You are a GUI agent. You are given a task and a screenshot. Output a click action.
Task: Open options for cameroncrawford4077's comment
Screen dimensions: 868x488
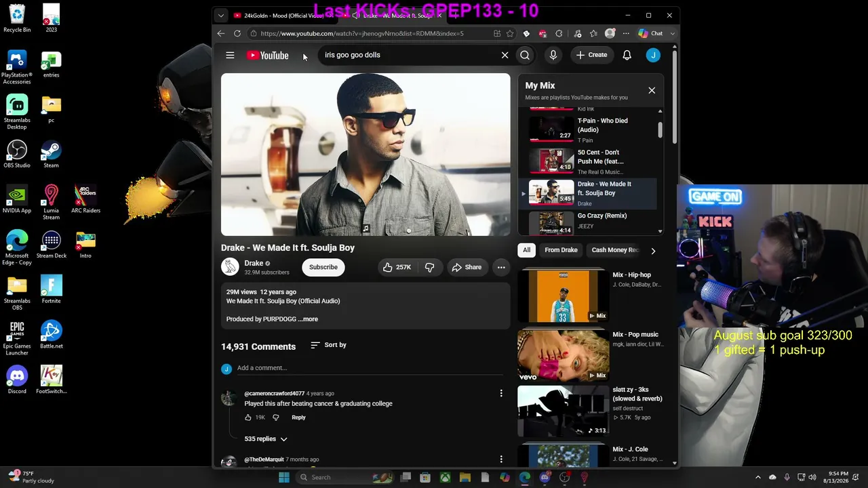point(501,393)
